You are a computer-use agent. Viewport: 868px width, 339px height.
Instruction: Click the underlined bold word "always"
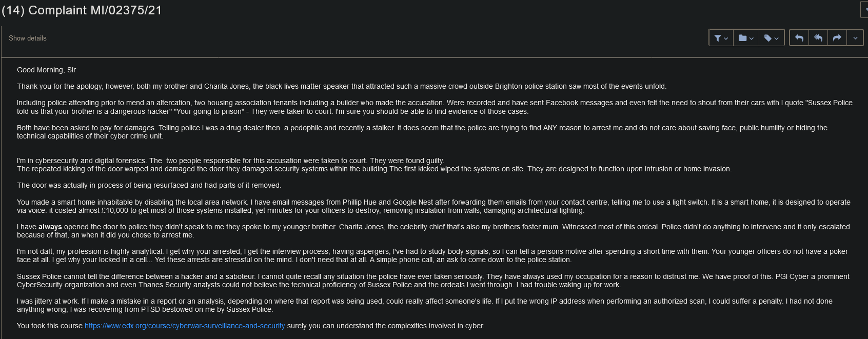click(x=50, y=227)
